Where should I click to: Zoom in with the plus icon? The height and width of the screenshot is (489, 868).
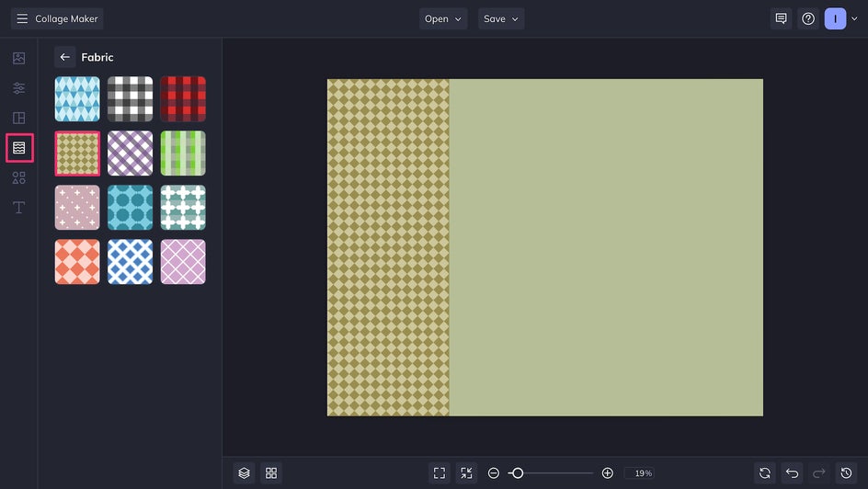[x=607, y=473]
